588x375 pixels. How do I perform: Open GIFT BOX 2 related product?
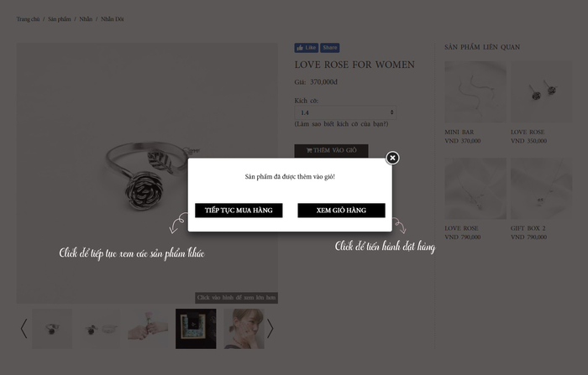click(542, 189)
